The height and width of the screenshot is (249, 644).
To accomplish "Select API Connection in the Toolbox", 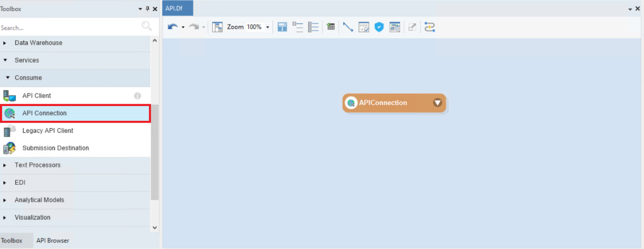I will click(75, 113).
